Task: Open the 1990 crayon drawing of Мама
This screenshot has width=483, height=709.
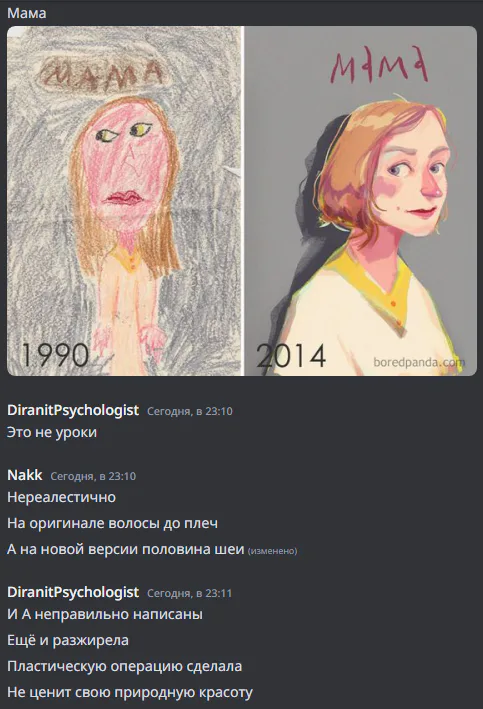Action: tap(125, 201)
